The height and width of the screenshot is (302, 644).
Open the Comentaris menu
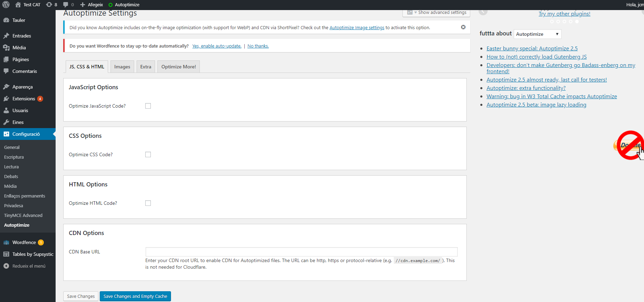[28, 71]
